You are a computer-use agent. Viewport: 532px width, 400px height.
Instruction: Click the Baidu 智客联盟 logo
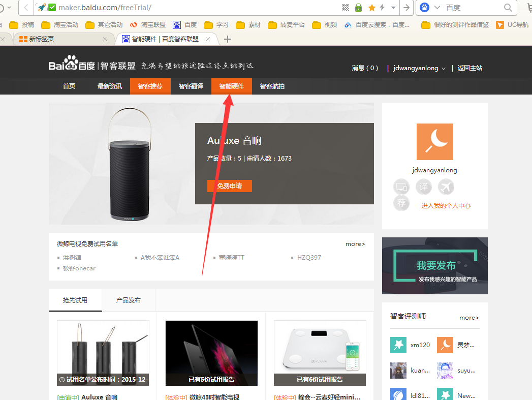tap(92, 63)
